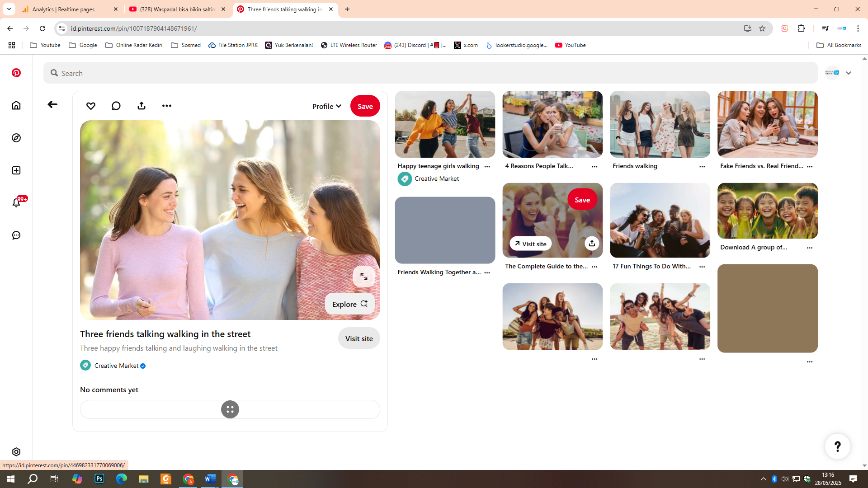This screenshot has width=868, height=488.
Task: Close the Three friends talking tab
Action: click(x=331, y=9)
